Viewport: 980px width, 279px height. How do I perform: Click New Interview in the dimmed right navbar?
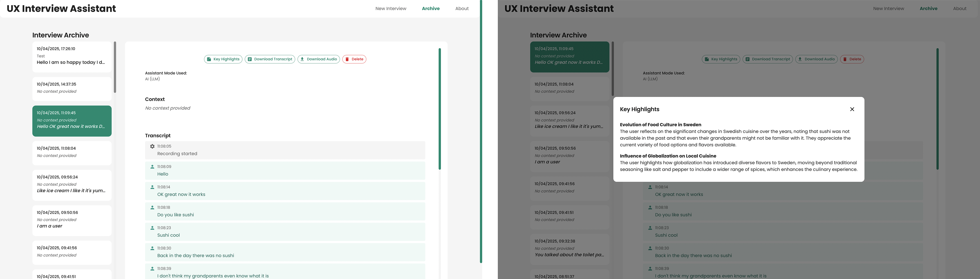pos(889,8)
